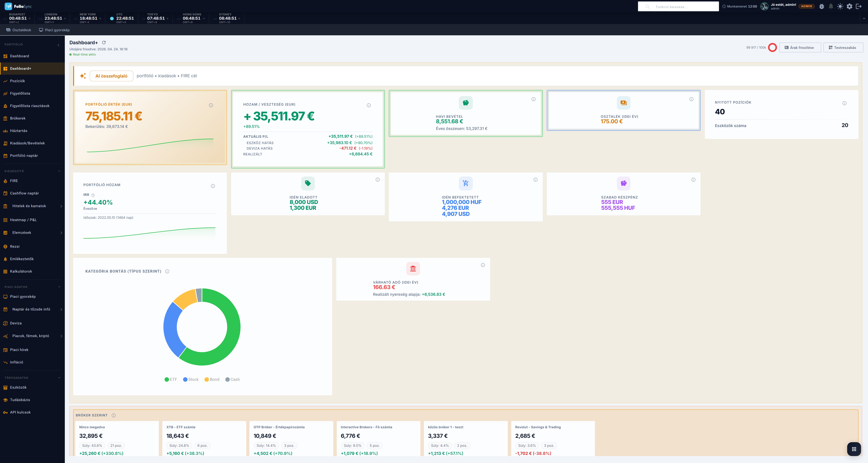
Task: Click the refresh icon beside Dashboard+ title
Action: coord(104,42)
